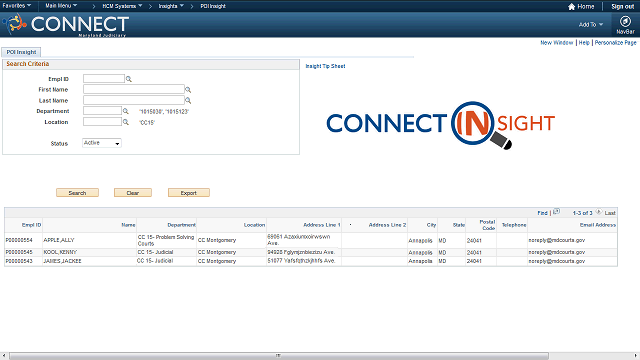Click the Export button

pos(189,193)
